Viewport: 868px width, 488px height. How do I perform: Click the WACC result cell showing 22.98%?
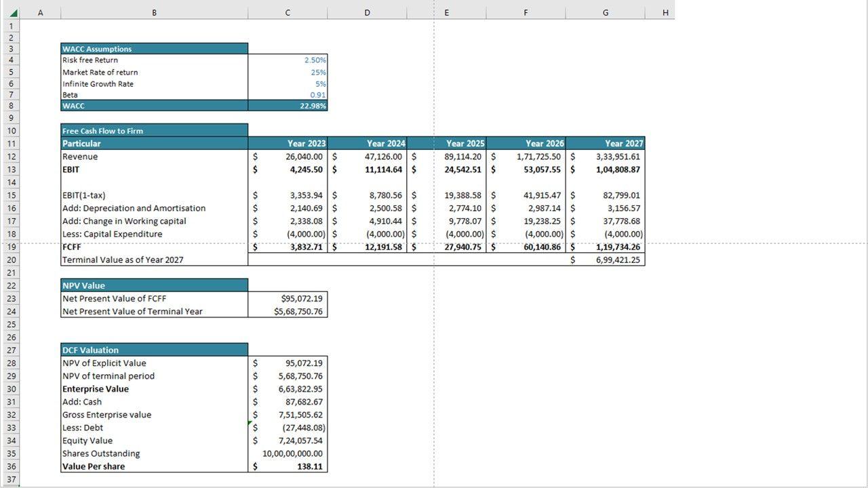tap(288, 106)
